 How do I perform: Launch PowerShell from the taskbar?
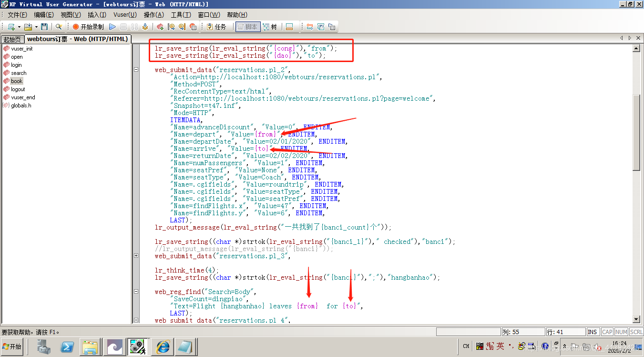(67, 346)
